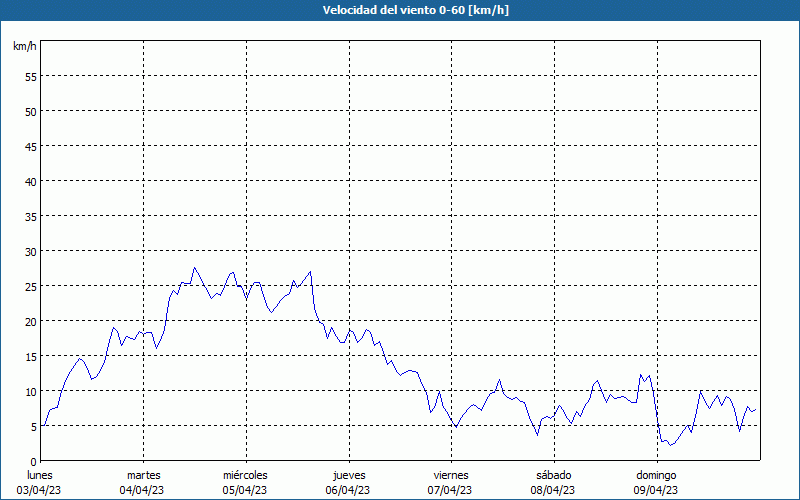
Task: Click the y-axis value 15
Action: 31,357
